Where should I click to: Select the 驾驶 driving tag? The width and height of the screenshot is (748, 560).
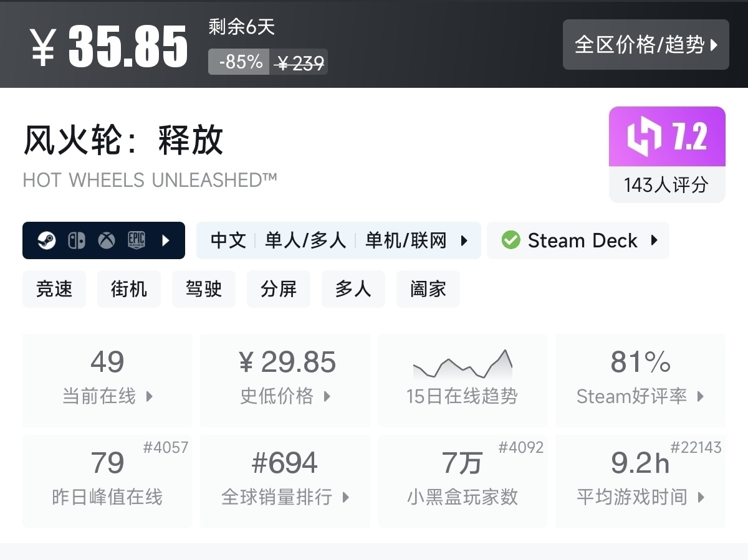point(204,289)
